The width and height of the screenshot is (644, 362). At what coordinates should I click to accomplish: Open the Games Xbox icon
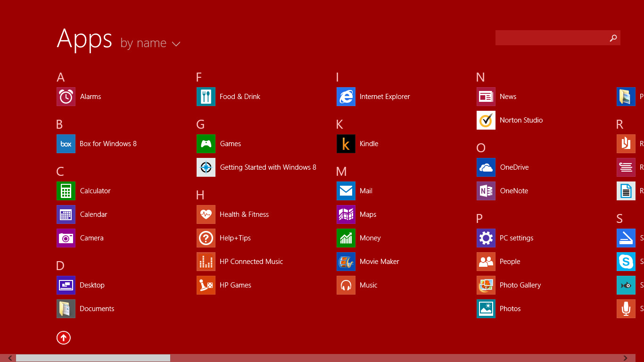click(x=206, y=144)
